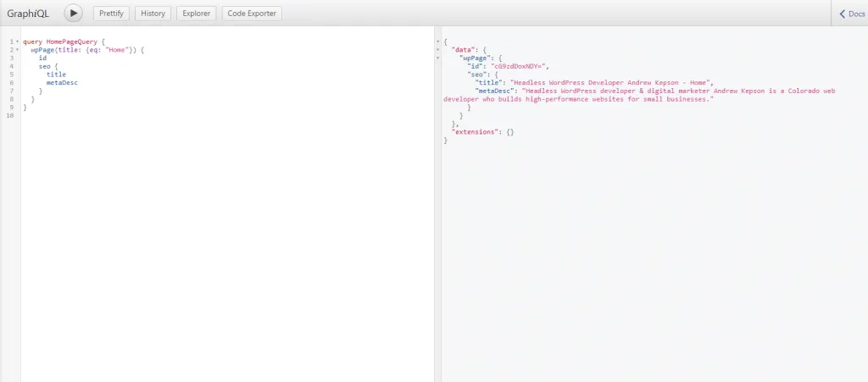Click the "Home" string argument
This screenshot has height=382, width=868.
[x=116, y=50]
